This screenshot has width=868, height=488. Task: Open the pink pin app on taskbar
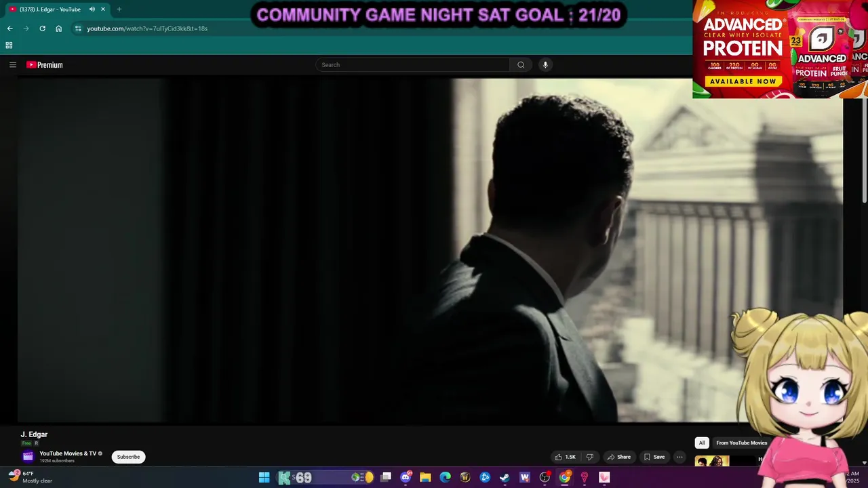tap(584, 477)
